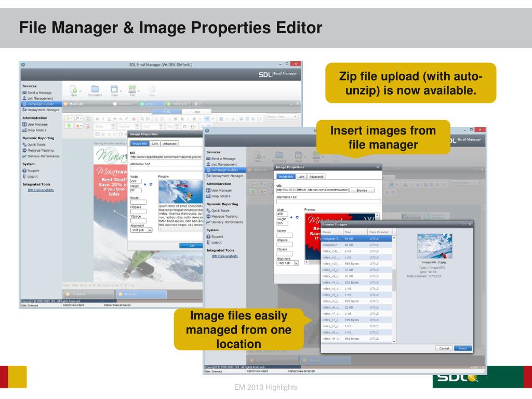
Task: Open Alignment dropdown in front window Image Properties
Action: point(288,263)
